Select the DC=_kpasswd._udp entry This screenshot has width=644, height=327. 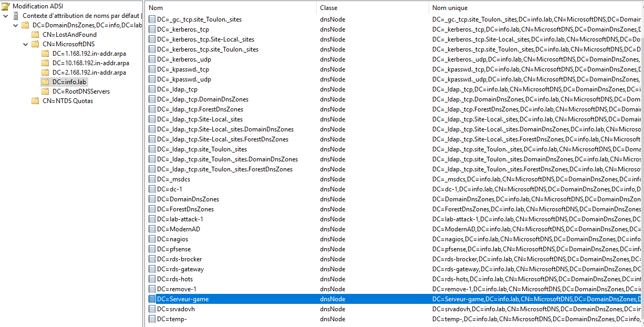(184, 79)
